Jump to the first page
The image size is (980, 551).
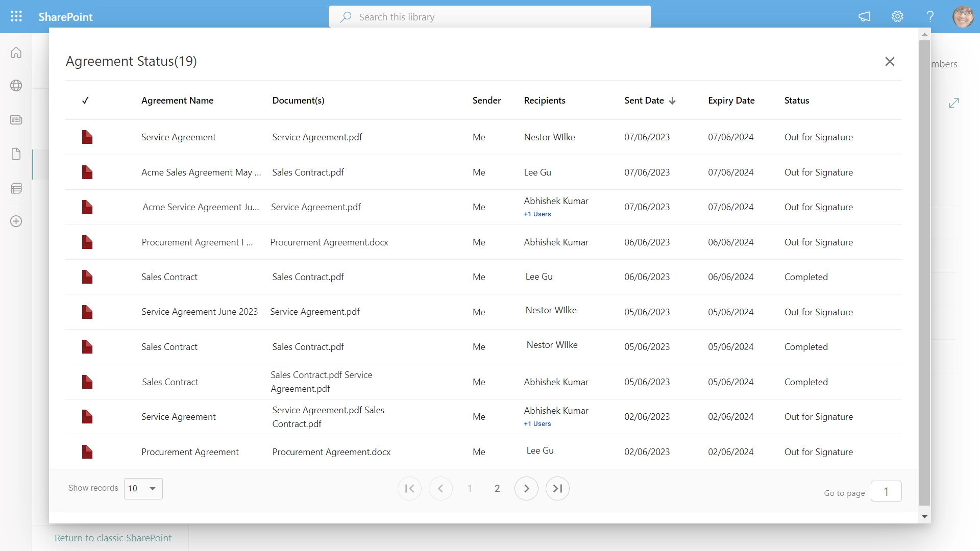[409, 488]
